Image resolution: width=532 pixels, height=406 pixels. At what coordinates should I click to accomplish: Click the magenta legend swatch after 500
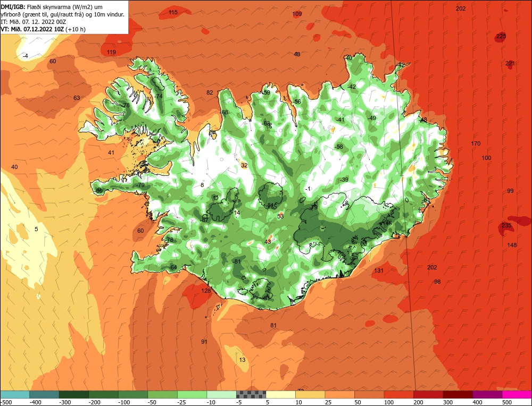(x=517, y=394)
